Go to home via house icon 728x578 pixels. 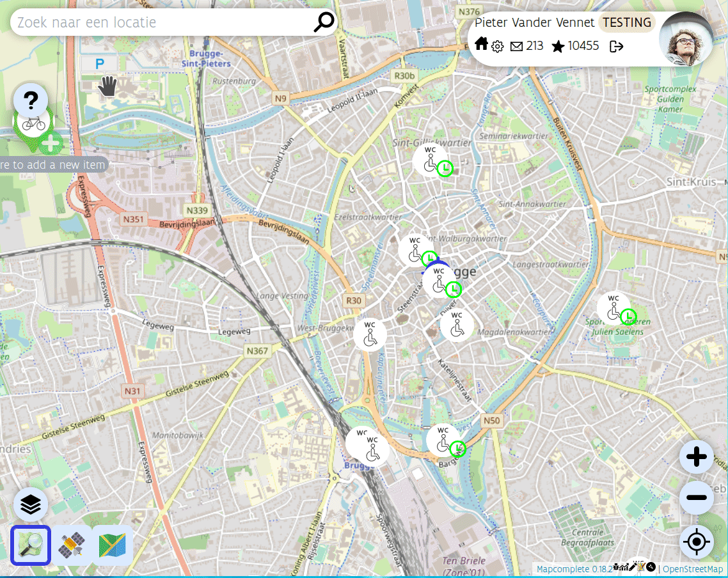point(482,45)
